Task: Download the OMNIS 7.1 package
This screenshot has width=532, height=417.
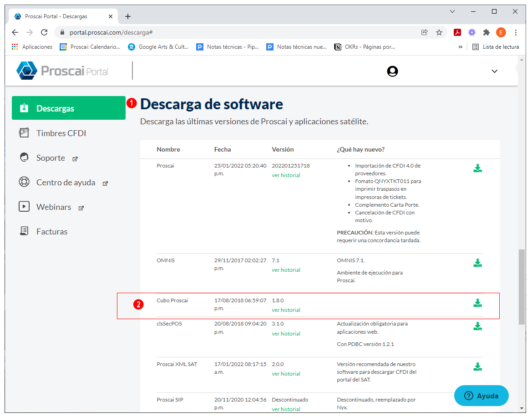Action: (x=478, y=263)
